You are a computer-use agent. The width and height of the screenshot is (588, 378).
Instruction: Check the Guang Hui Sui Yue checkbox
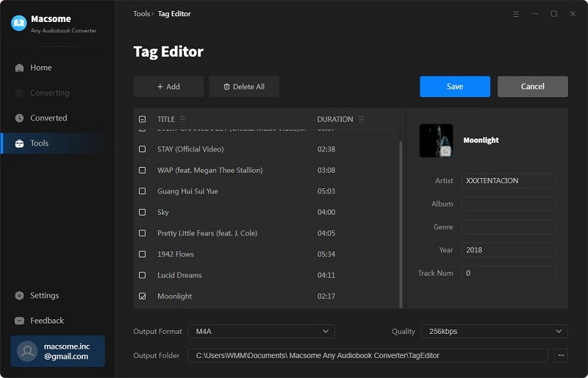[x=142, y=191]
